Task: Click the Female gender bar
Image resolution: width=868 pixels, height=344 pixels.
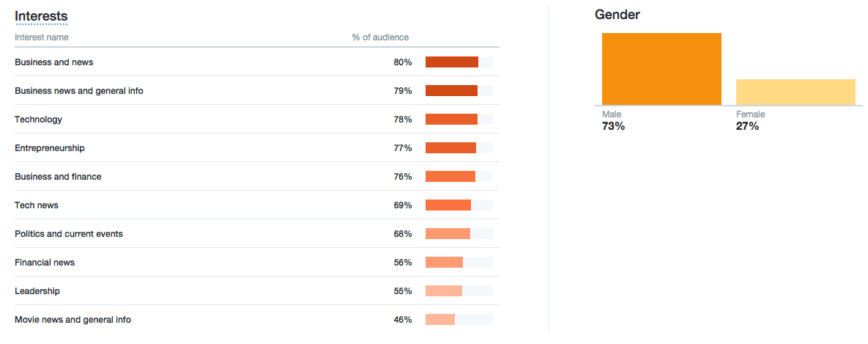Action: [x=795, y=92]
